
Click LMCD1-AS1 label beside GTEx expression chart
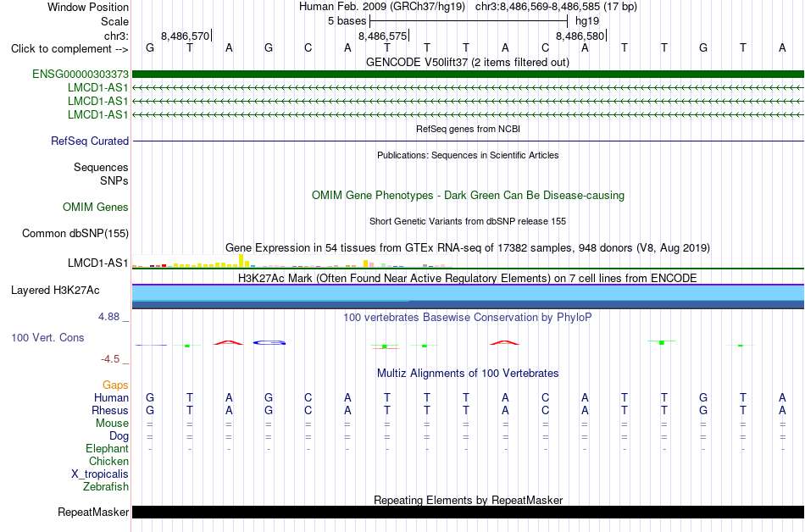click(x=97, y=263)
